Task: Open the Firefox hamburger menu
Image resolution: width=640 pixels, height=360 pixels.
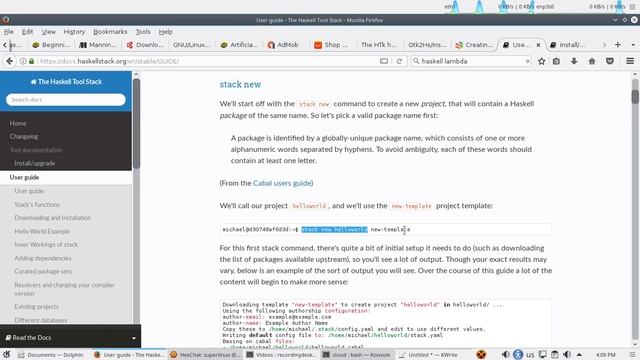Action: [x=630, y=61]
